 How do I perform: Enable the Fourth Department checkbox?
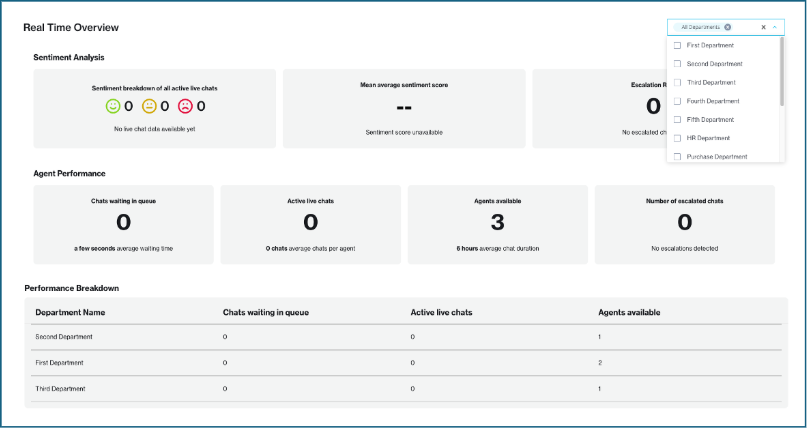tap(677, 101)
